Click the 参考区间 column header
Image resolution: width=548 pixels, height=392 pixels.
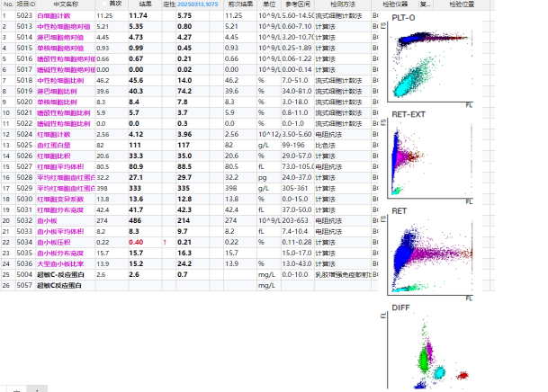click(x=298, y=4)
